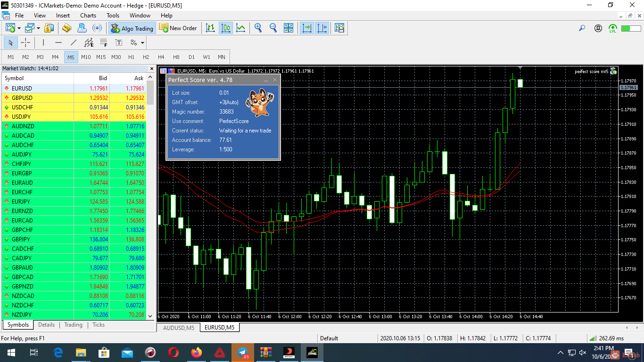Tile chart windows with the grid icon
Viewport: 644px width, 362px height.
(289, 28)
